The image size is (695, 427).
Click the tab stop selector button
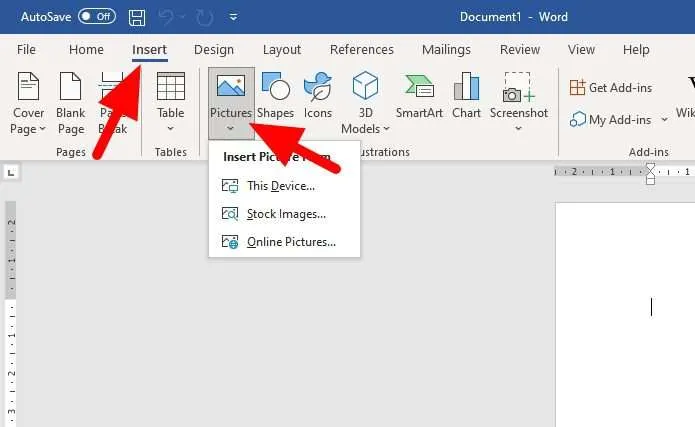(11, 172)
